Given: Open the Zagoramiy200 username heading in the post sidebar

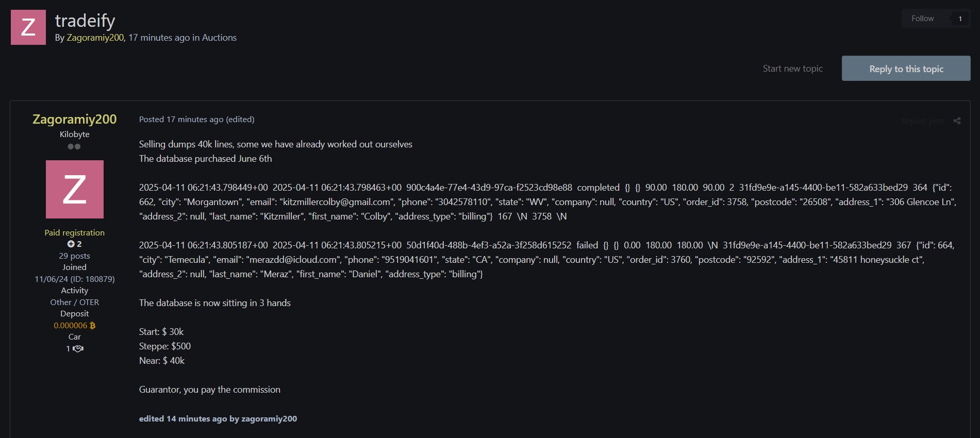Looking at the screenshot, I should 75,119.
